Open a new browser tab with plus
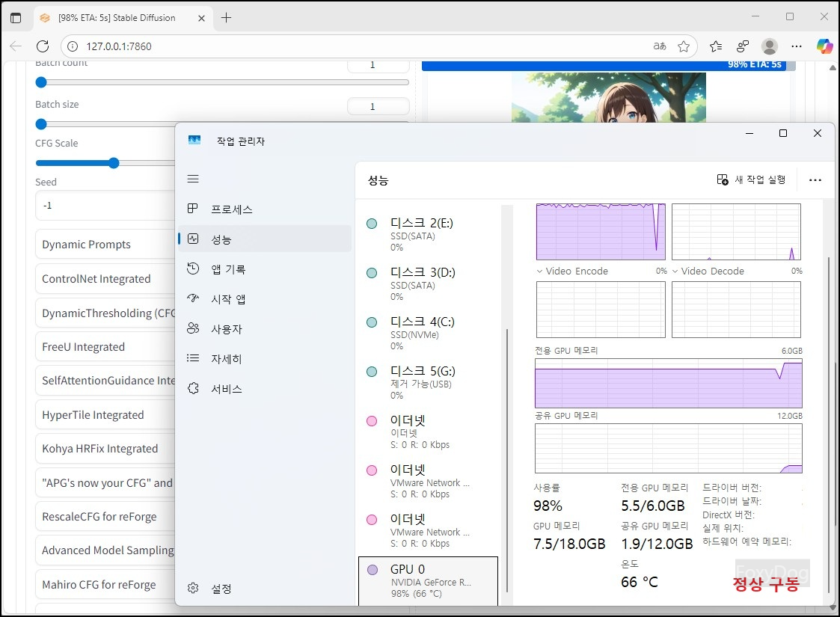The width and height of the screenshot is (840, 617). click(x=226, y=18)
